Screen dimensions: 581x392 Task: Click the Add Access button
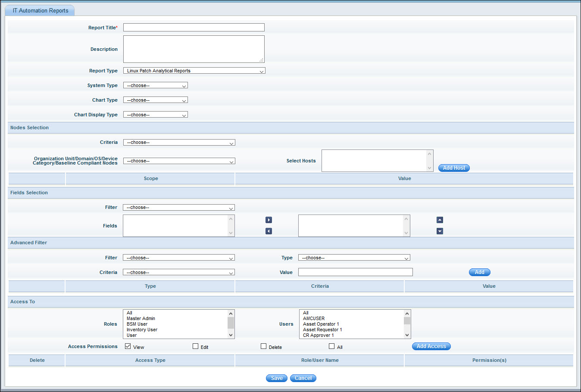coord(431,346)
